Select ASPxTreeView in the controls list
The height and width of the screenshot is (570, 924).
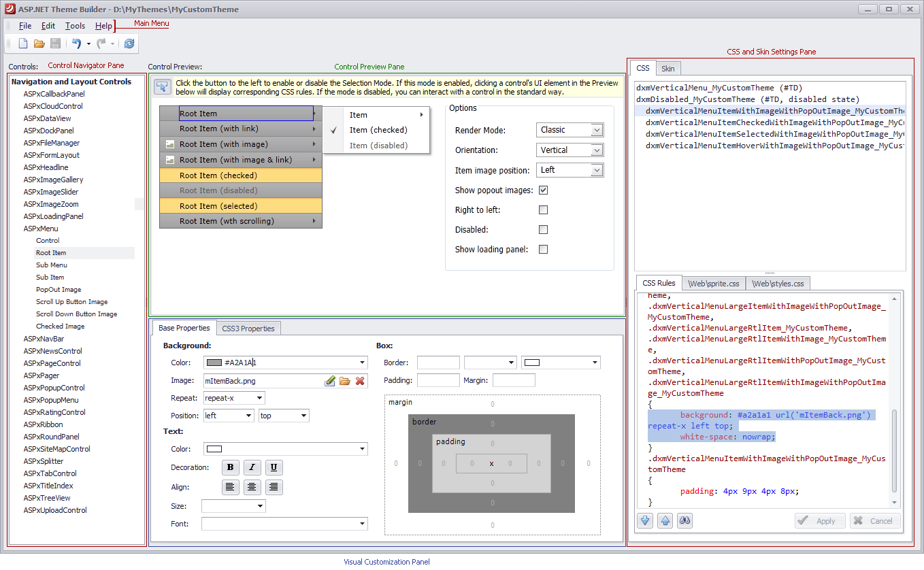47,498
